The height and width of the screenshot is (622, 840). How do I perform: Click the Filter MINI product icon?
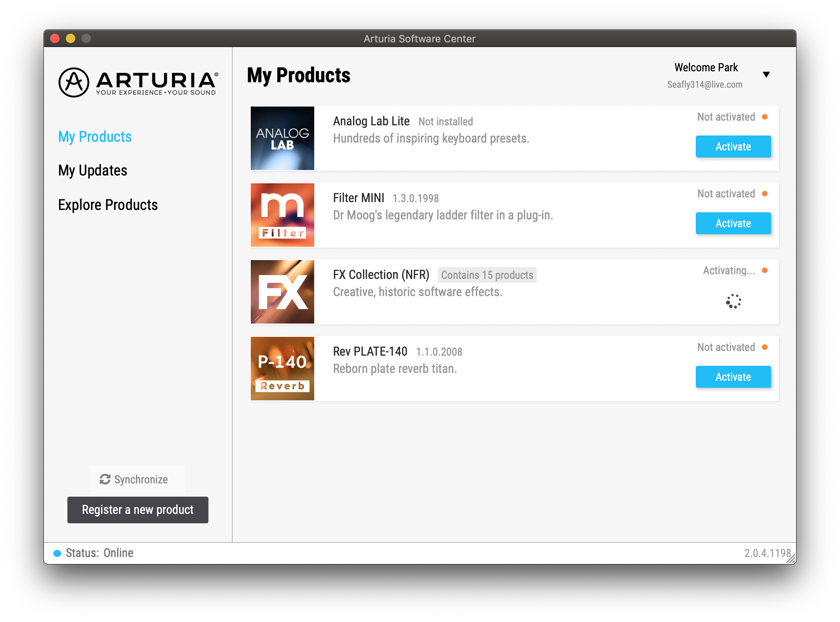(282, 215)
